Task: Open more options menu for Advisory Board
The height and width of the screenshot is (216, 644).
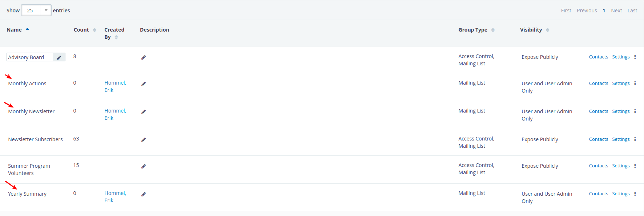Action: [x=635, y=57]
